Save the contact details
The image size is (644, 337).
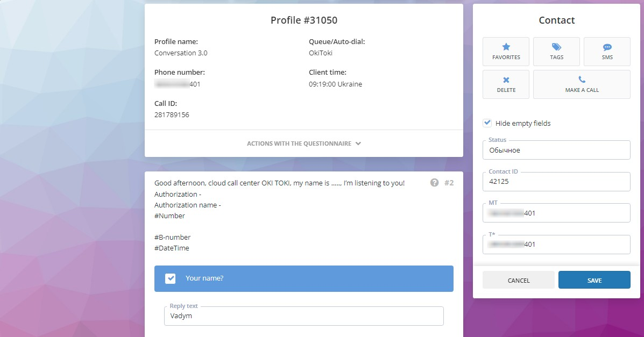pyautogui.click(x=594, y=279)
